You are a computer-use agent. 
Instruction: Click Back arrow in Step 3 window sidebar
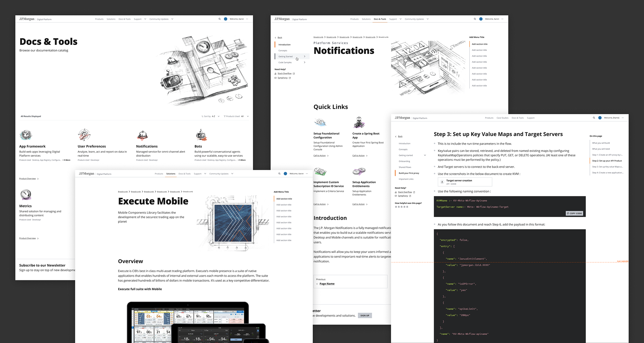coord(396,137)
